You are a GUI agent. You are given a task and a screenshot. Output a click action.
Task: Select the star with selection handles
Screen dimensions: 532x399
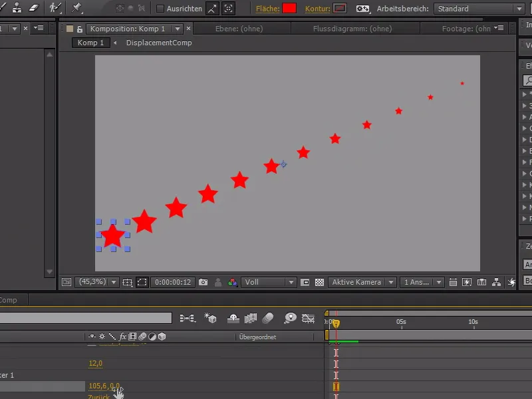tap(113, 235)
